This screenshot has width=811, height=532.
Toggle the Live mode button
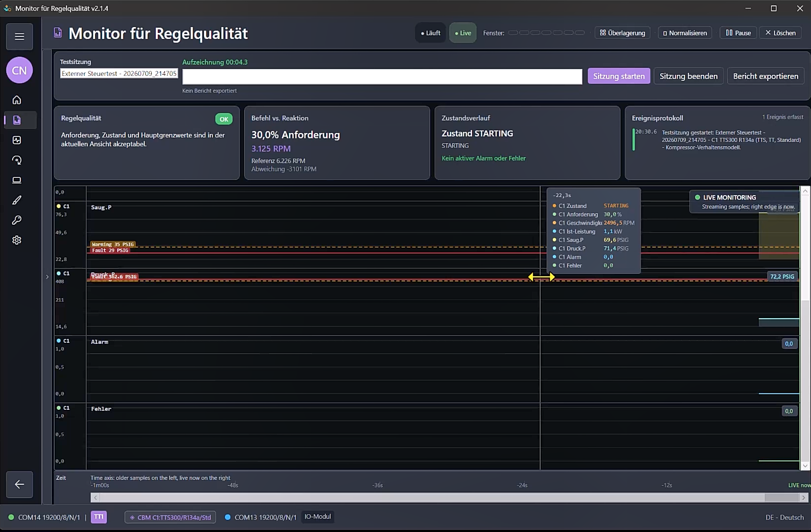click(x=463, y=33)
